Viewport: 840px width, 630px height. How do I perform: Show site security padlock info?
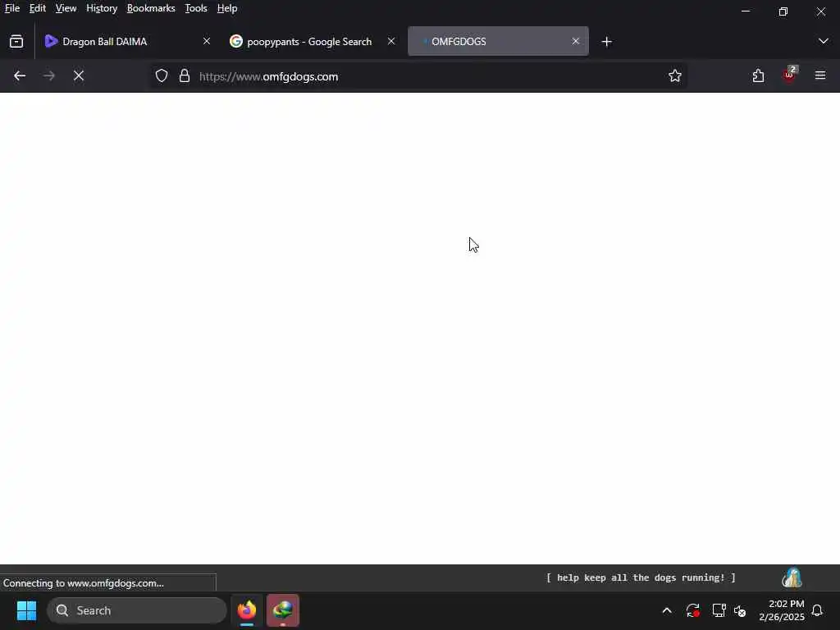(185, 76)
